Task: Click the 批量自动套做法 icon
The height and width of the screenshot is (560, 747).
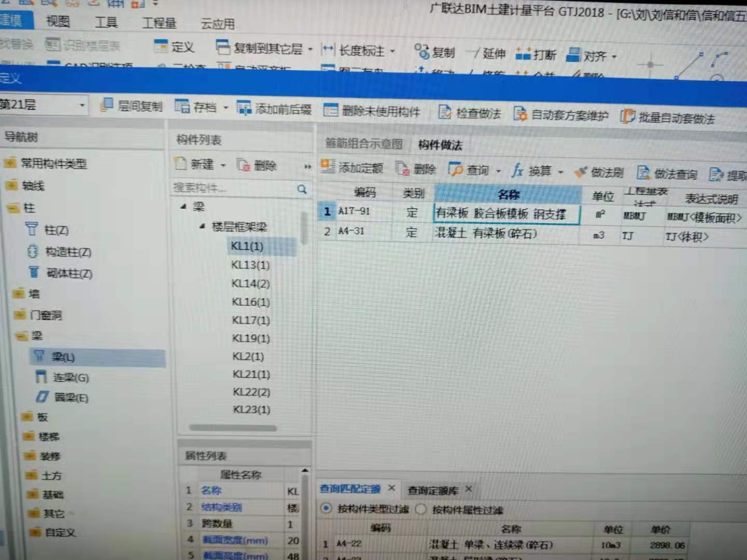Action: pos(628,116)
